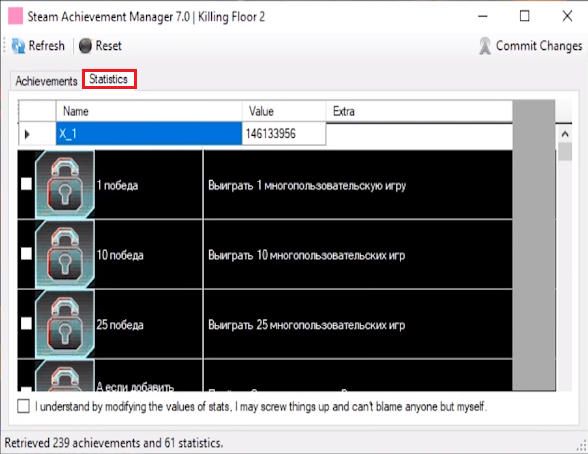Click the resize grip in status bar corner
Image resolution: width=588 pixels, height=454 pixels.
click(581, 445)
